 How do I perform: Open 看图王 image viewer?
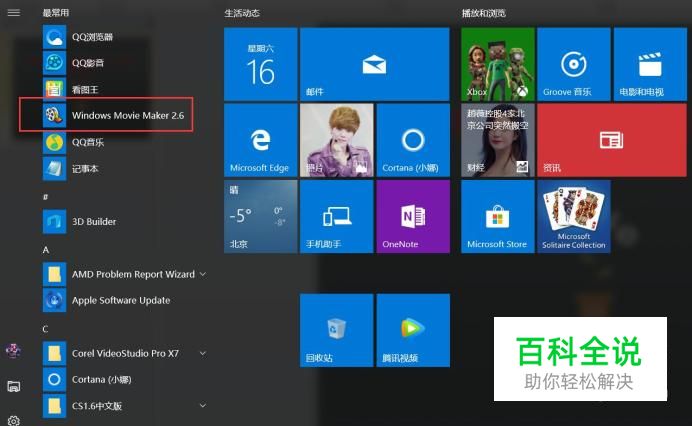point(126,89)
